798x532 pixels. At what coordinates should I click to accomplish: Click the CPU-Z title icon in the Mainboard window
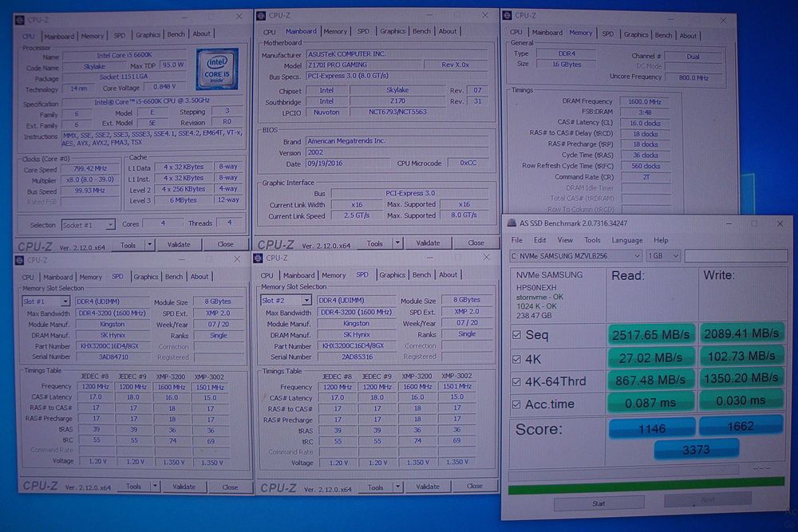pos(261,15)
